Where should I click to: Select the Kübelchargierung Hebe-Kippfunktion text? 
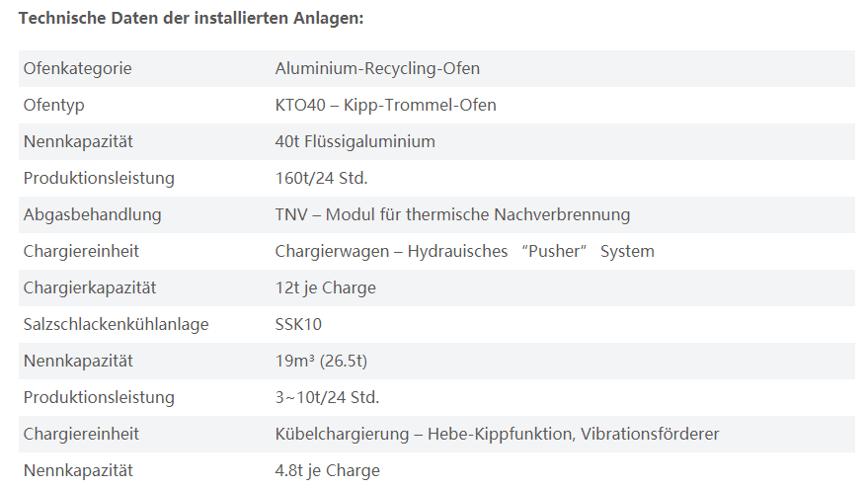click(x=497, y=434)
